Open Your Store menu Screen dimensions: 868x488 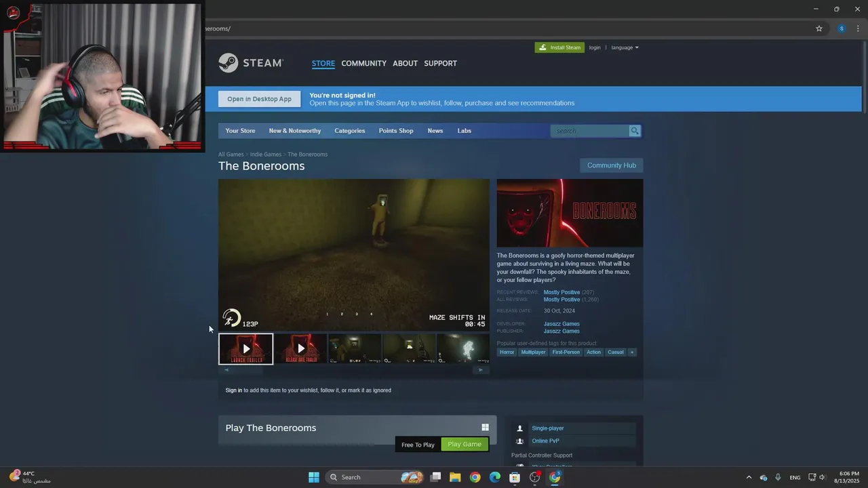click(240, 131)
